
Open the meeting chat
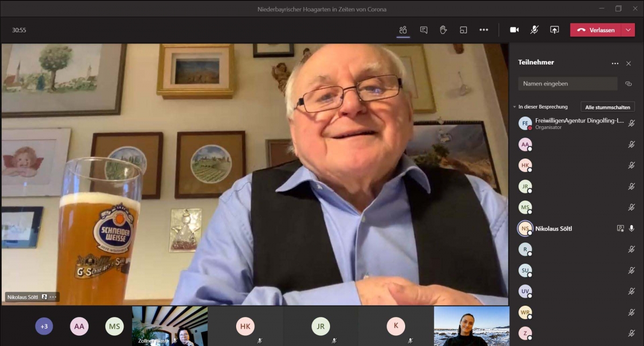pos(423,30)
